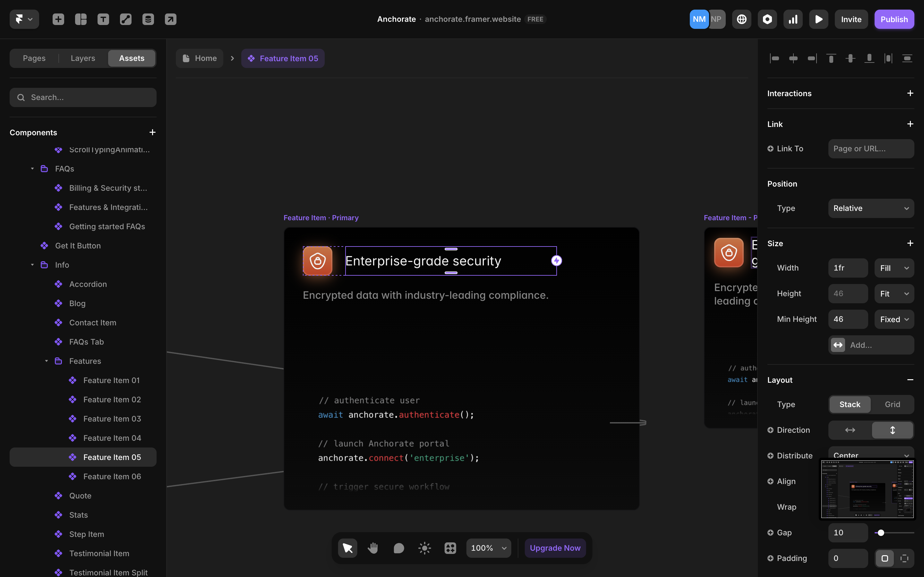Screen dimensions: 924x577
Task: Switch to the Layers tab
Action: click(x=83, y=58)
